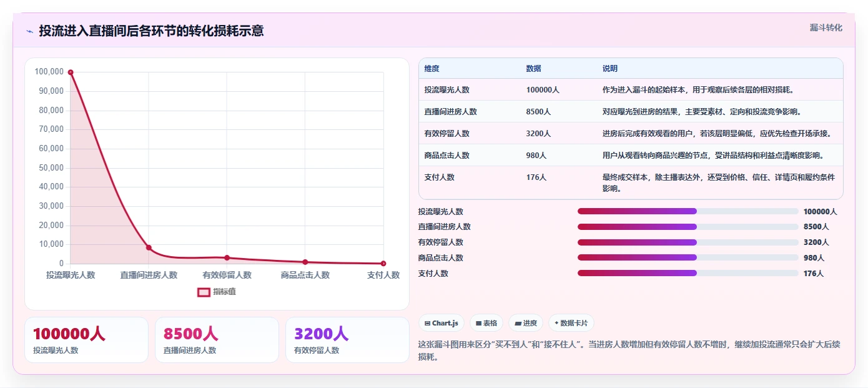Click the lightning icon before the title

[30, 31]
